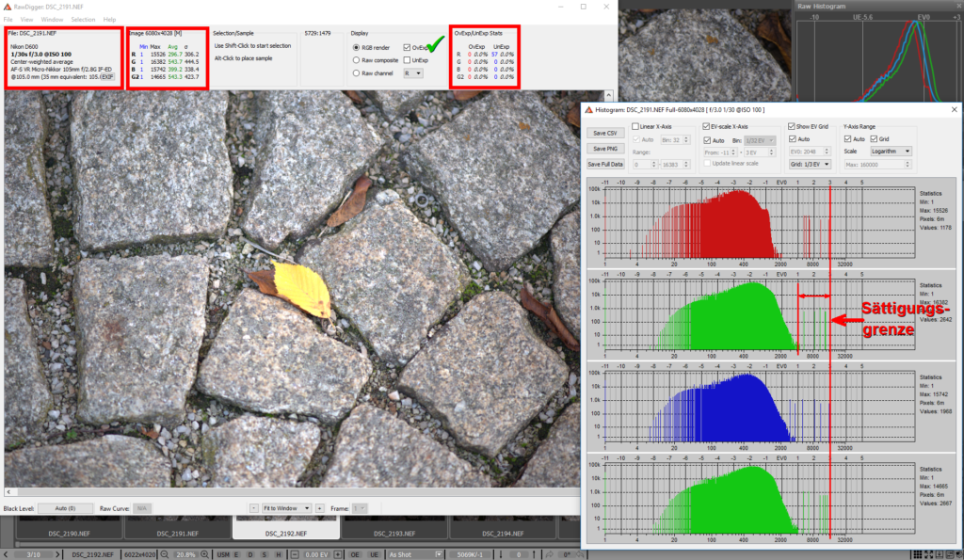Open the Selection menu

83,19
